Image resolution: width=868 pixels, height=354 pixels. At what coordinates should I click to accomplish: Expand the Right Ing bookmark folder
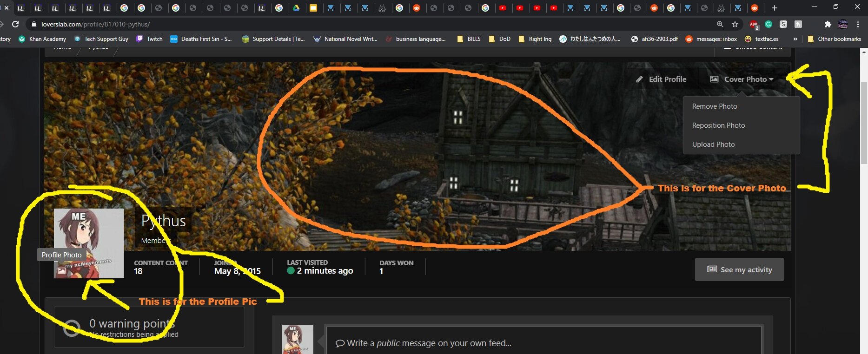tap(535, 39)
